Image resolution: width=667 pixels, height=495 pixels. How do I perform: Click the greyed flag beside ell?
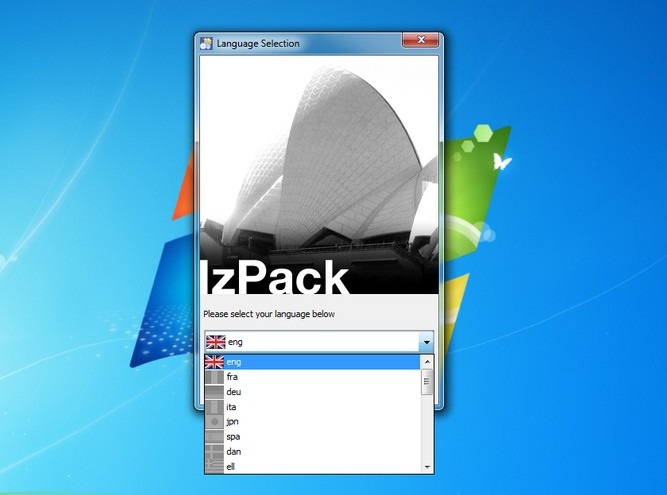coord(214,466)
